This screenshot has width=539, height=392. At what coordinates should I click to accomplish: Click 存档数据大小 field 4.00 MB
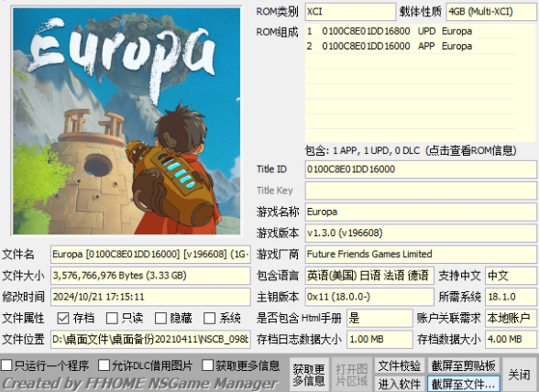coord(511,340)
